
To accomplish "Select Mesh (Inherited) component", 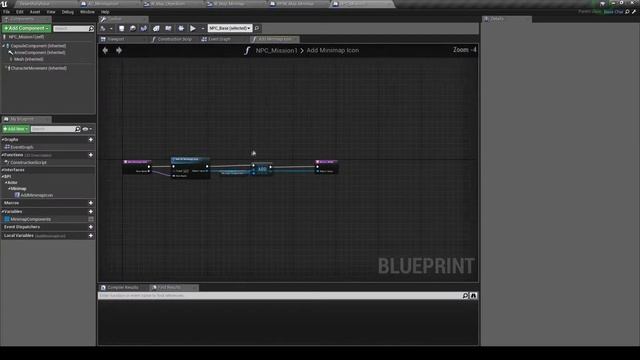I will [x=29, y=59].
